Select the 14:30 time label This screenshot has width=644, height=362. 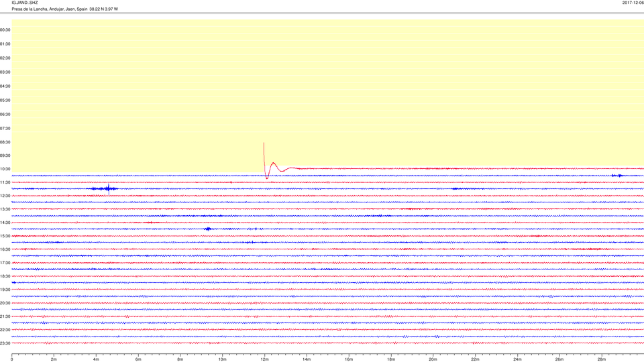5,223
